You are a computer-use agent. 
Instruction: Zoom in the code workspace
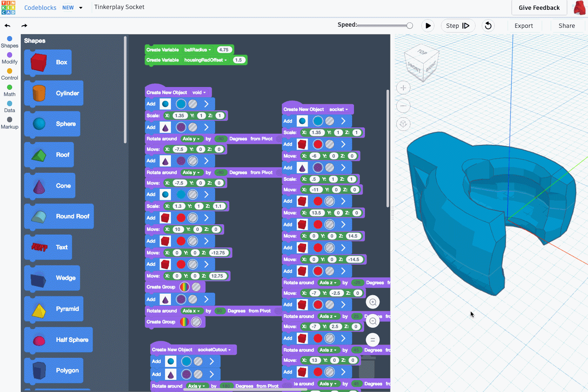pyautogui.click(x=373, y=302)
